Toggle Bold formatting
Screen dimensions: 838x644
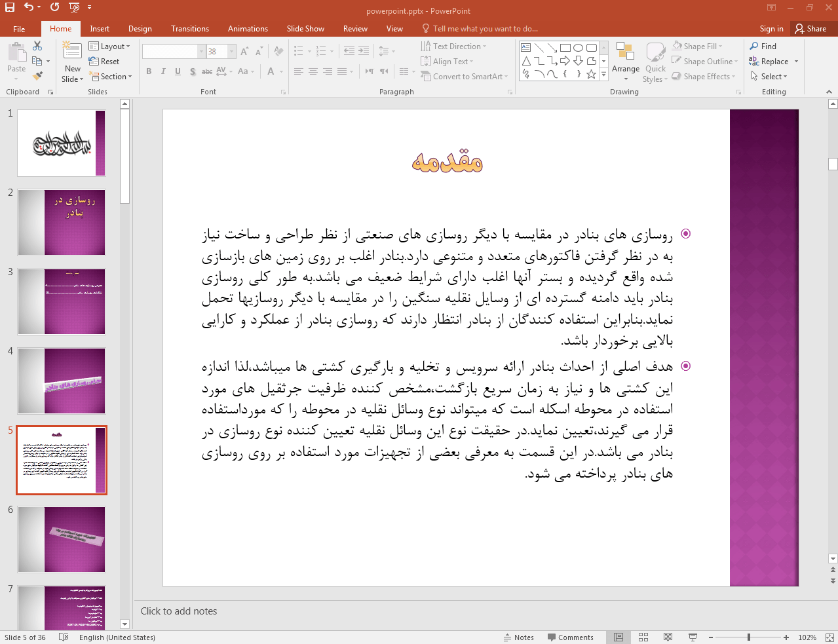click(x=149, y=71)
